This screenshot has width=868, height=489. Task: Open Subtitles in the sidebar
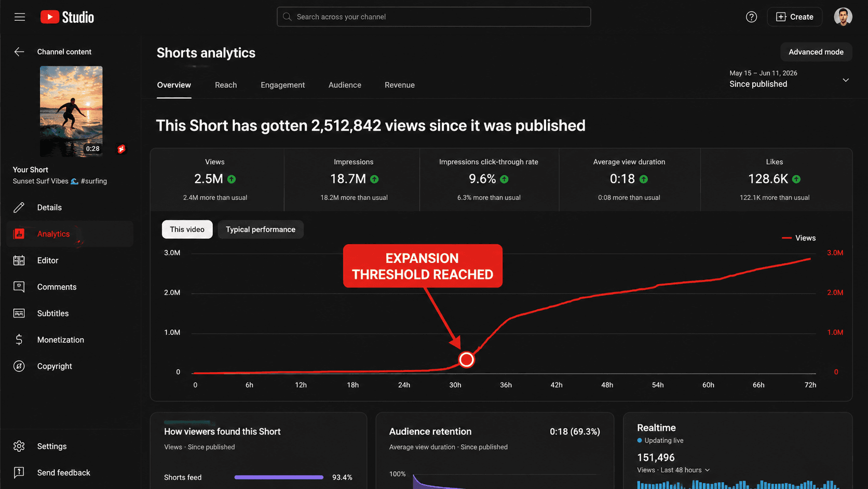click(x=70, y=313)
